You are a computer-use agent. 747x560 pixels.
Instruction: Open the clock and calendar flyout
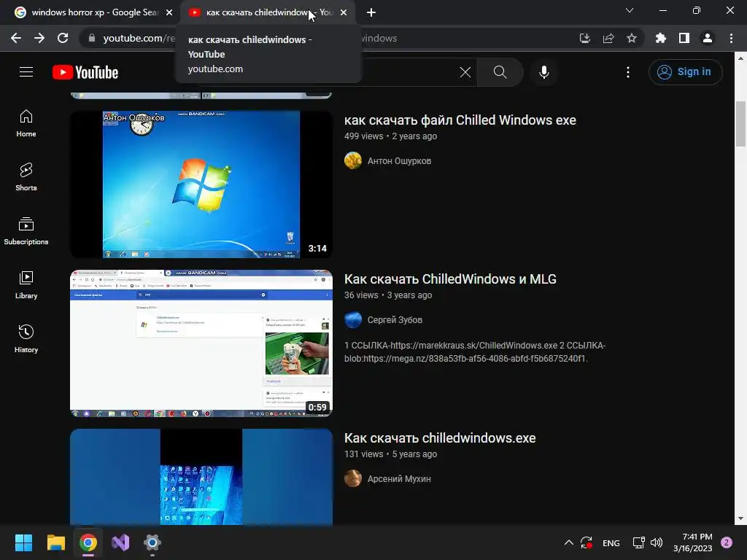(x=693, y=542)
